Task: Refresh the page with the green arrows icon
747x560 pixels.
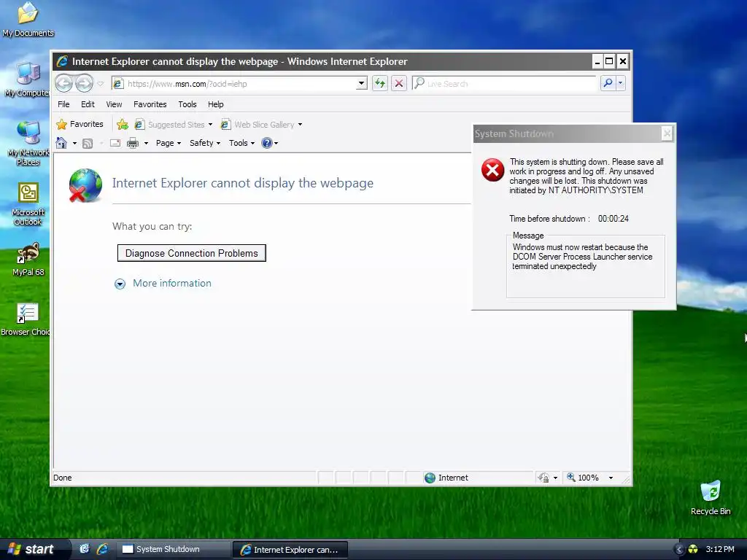Action: coord(379,84)
